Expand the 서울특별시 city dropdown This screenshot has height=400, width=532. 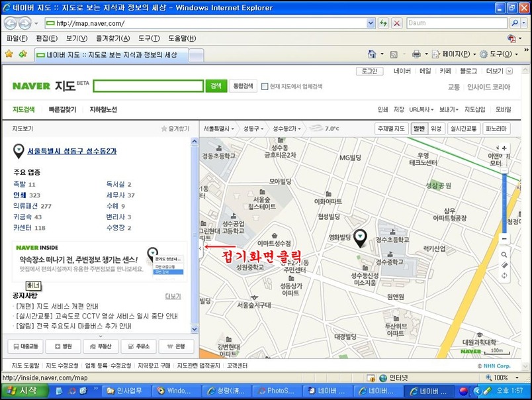click(218, 128)
